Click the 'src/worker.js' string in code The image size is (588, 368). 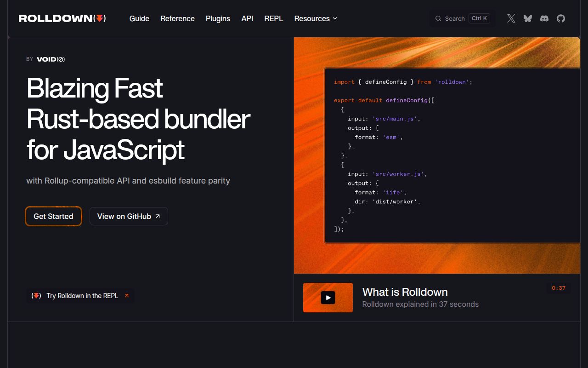click(x=398, y=174)
